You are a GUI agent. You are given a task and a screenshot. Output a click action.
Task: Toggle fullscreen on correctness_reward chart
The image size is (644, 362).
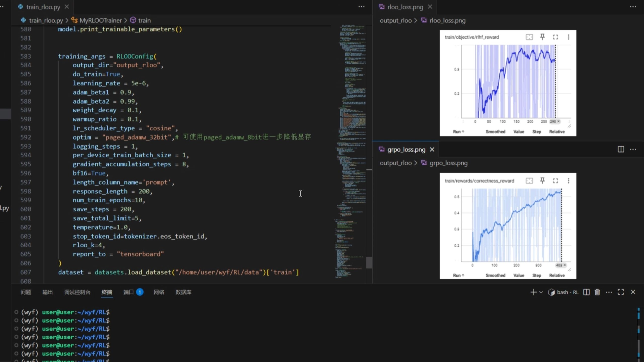[555, 181]
